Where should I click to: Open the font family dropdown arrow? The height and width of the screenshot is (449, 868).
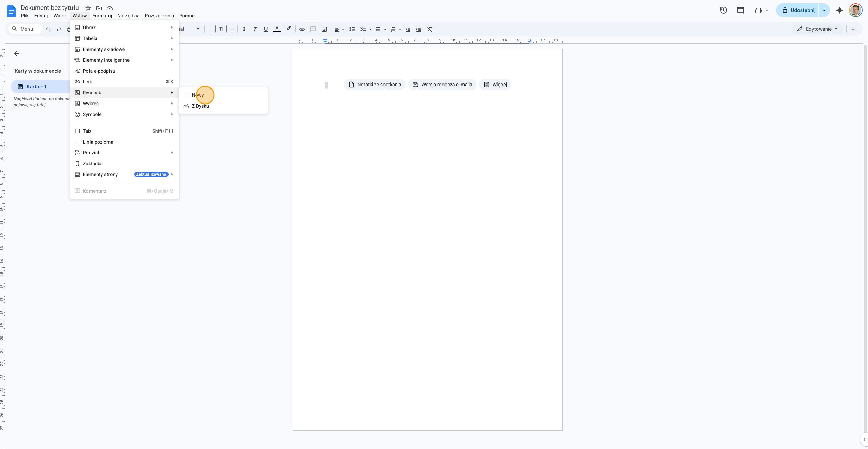[198, 29]
